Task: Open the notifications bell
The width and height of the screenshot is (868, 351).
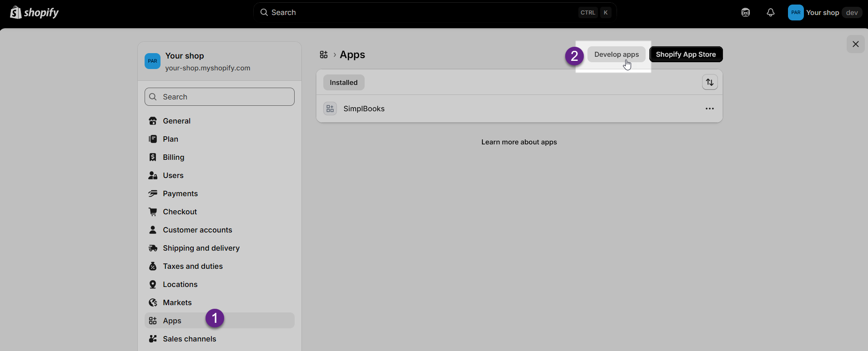Action: [770, 13]
